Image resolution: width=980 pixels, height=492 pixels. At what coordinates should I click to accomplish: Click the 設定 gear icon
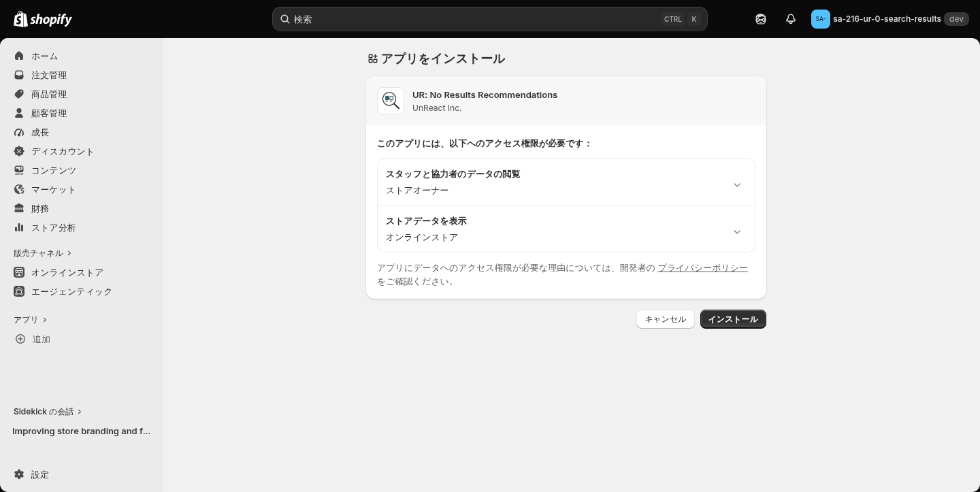pyautogui.click(x=19, y=474)
